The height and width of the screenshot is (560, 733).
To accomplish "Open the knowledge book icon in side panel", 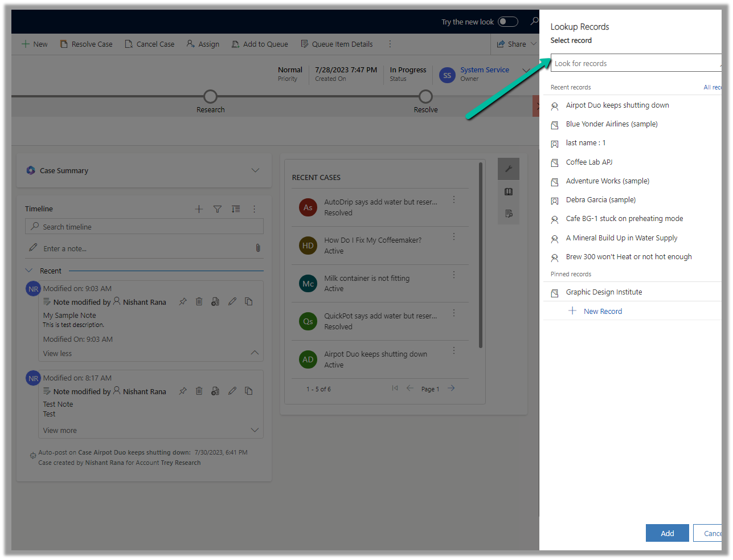I will 509,192.
